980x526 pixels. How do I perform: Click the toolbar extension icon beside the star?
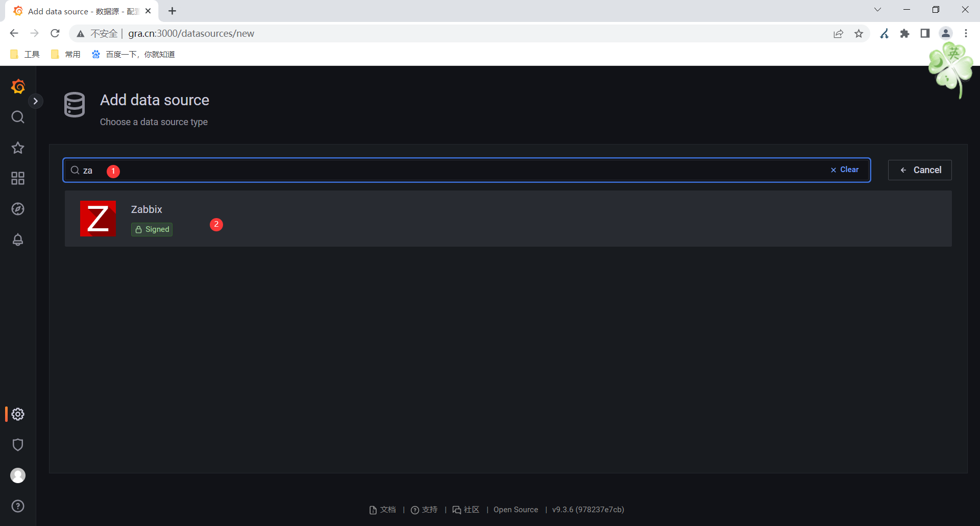tap(885, 33)
